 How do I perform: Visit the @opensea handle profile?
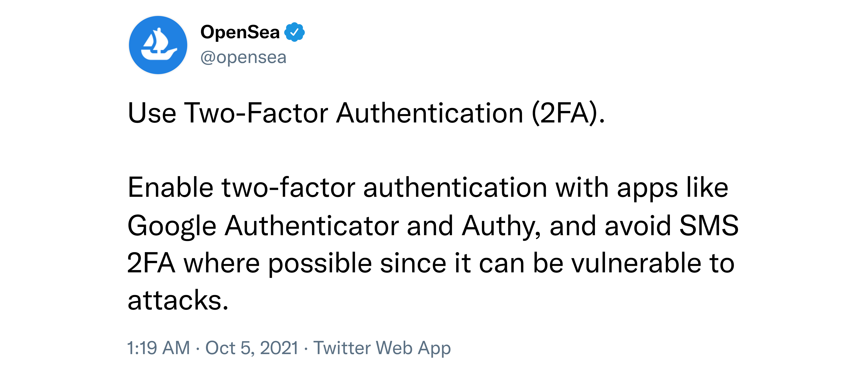243,57
